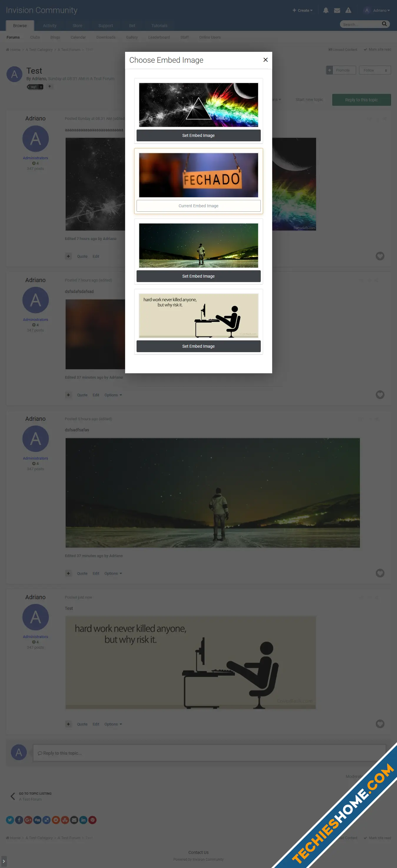Screen dimensions: 397x868
Task: Open the reports warning triangle
Action: [348, 10]
